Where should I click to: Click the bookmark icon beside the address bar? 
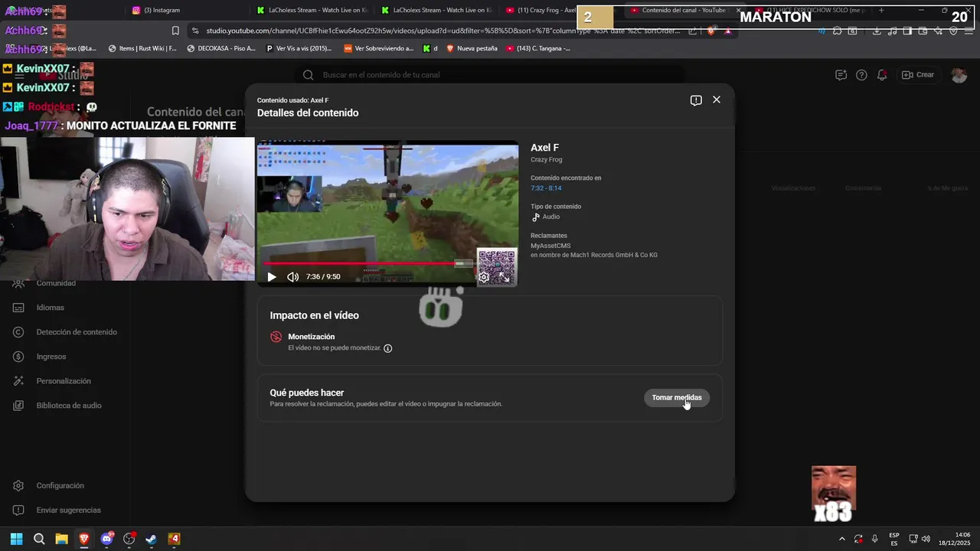[175, 31]
